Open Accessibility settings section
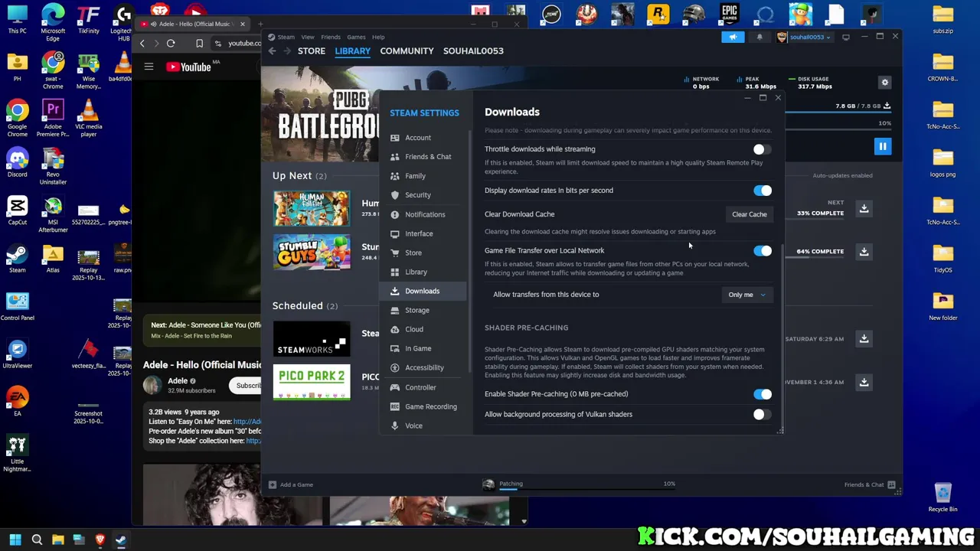The image size is (980, 551). [x=423, y=367]
